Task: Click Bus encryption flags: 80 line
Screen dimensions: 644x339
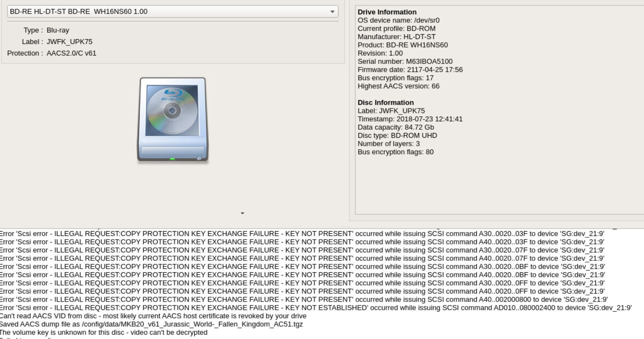Action: pos(396,152)
